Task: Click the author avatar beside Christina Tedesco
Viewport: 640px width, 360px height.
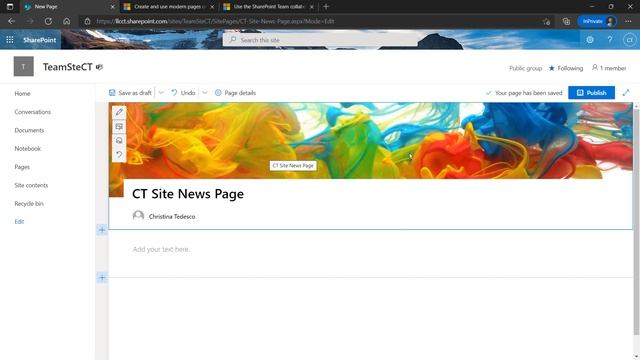Action: click(138, 216)
